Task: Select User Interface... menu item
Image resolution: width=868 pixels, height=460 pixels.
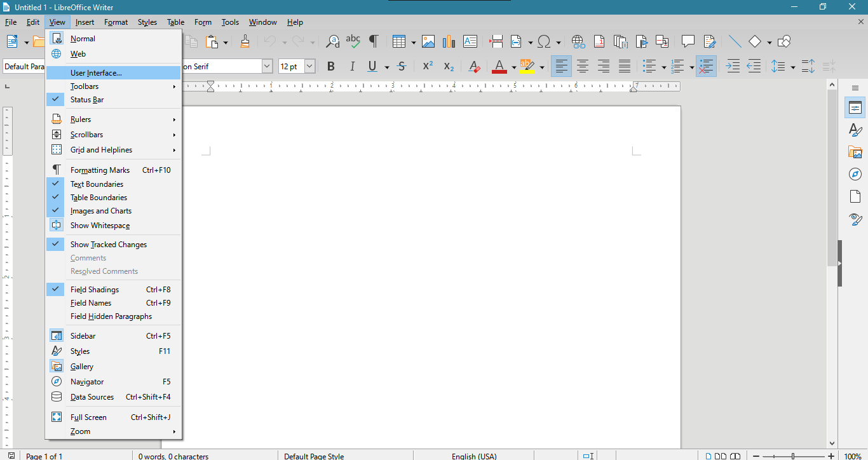Action: (113, 72)
